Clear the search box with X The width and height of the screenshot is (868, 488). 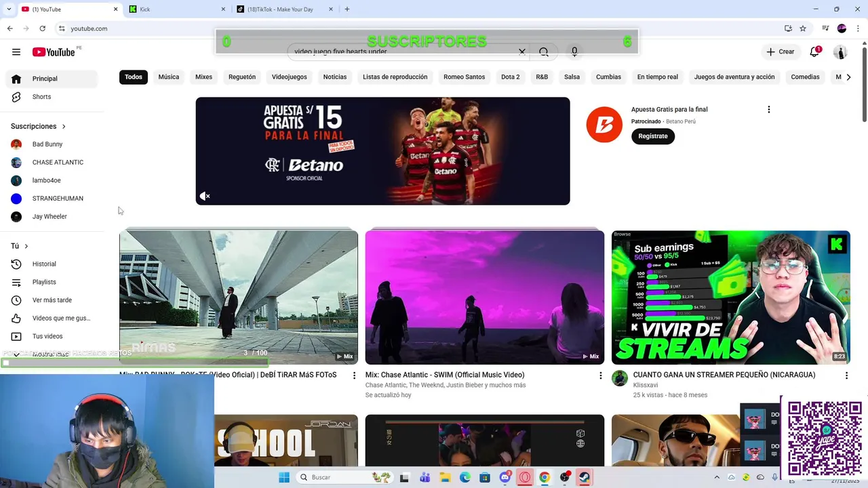point(522,52)
